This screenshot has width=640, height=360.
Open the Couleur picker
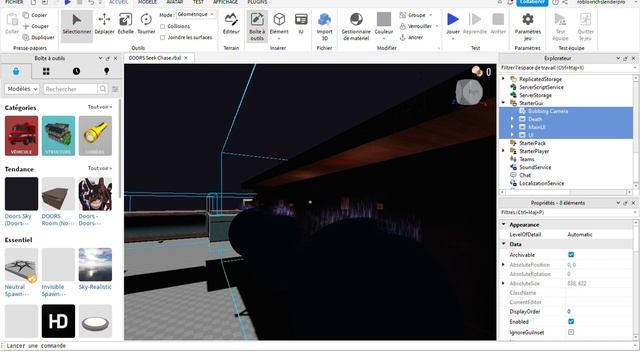(384, 26)
